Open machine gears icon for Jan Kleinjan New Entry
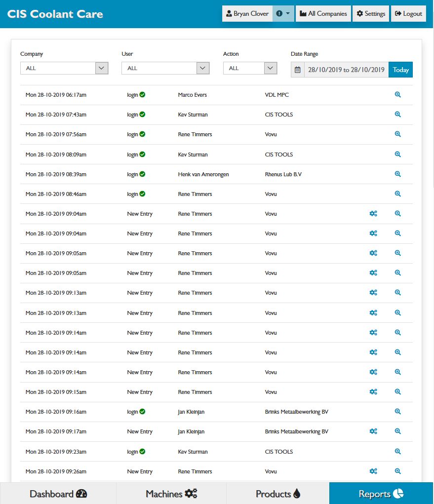The height and width of the screenshot is (504, 434). pyautogui.click(x=373, y=431)
